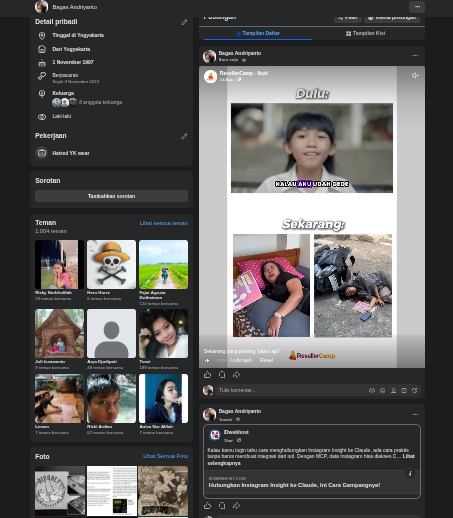Switch to Tampilan Kisi tab

point(365,33)
